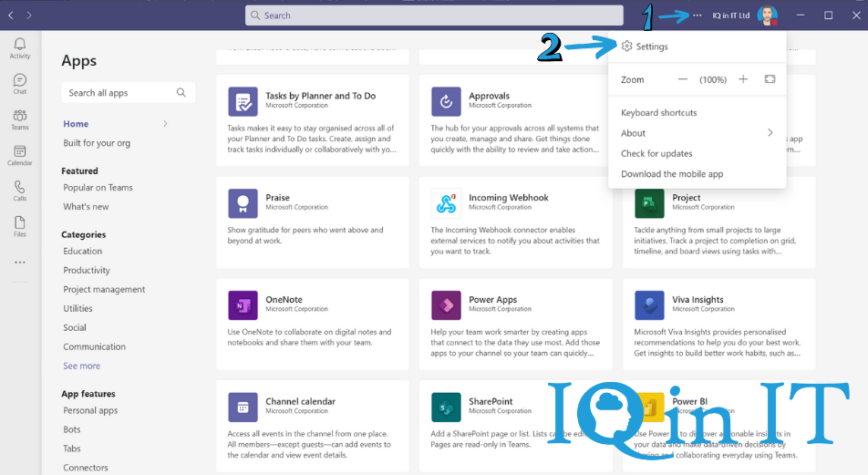Viewport: 868px width, 475px height.
Task: Select the Communication category
Action: pyautogui.click(x=94, y=346)
